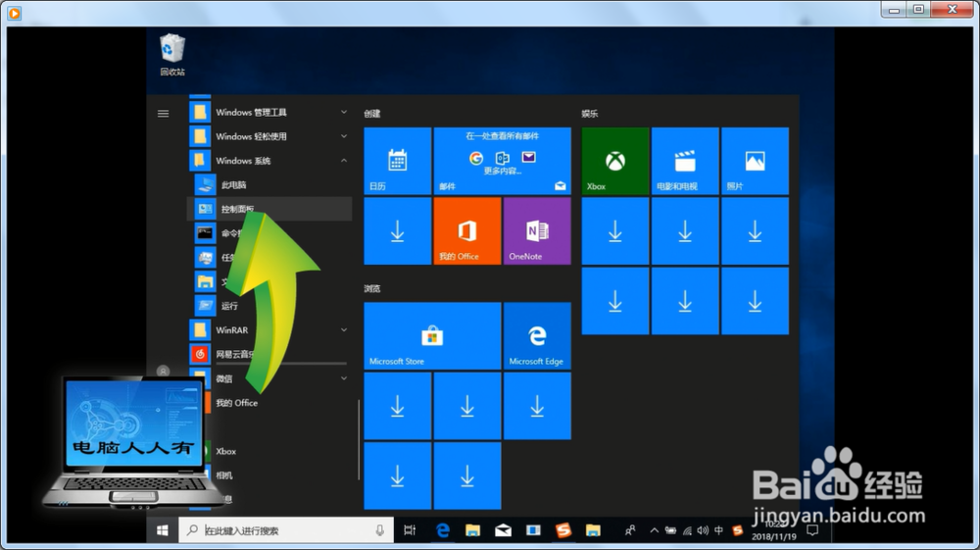This screenshot has width=980, height=550.
Task: Click the Windows Start button on taskbar
Action: click(163, 530)
